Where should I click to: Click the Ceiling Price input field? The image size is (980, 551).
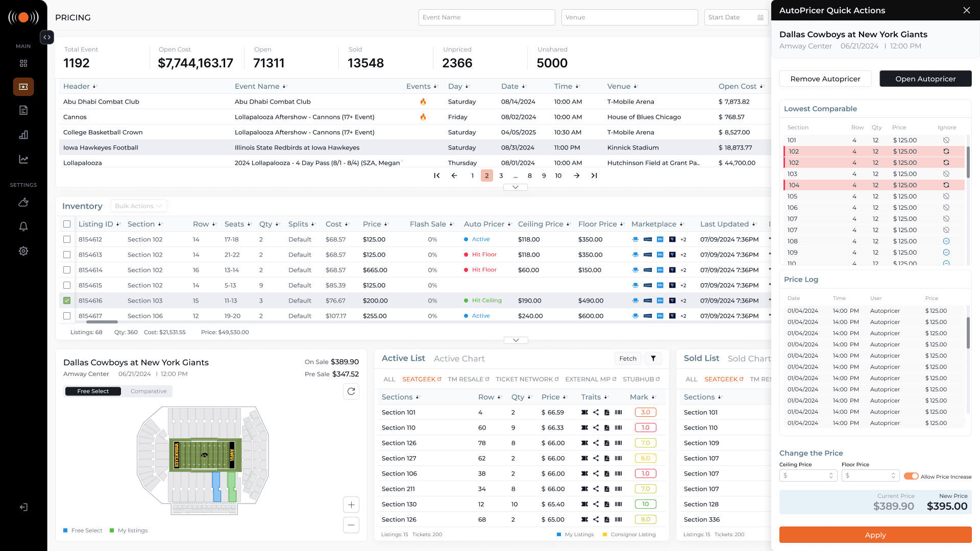pyautogui.click(x=805, y=475)
